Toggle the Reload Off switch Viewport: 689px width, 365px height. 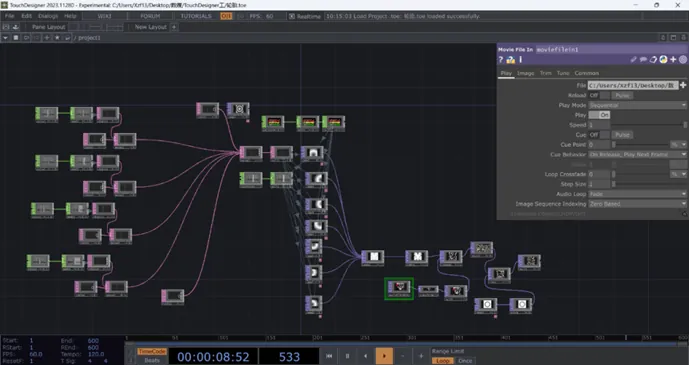tap(599, 95)
